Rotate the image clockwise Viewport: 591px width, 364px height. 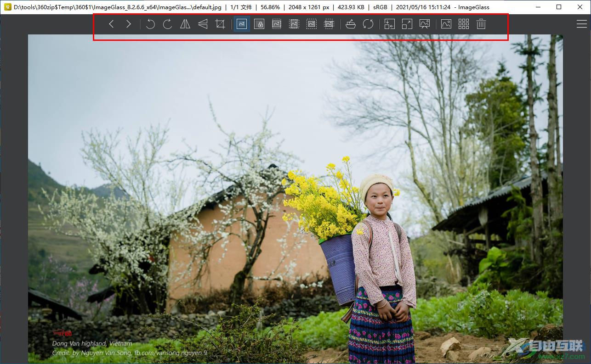tap(168, 24)
